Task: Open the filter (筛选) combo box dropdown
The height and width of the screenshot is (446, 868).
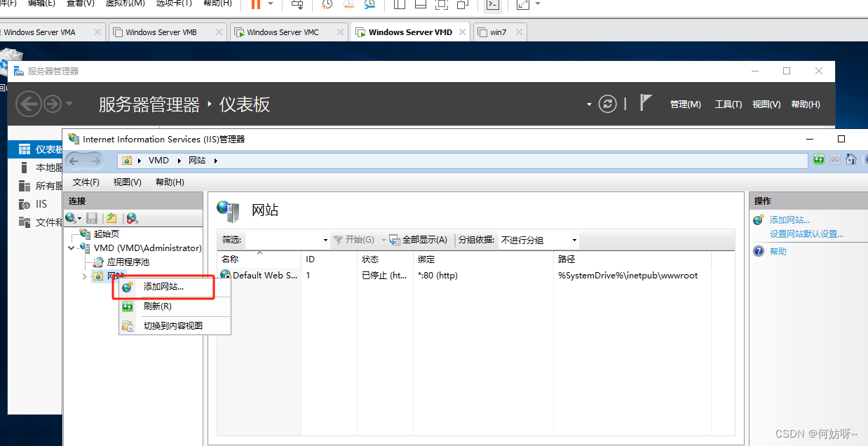Action: (x=325, y=240)
